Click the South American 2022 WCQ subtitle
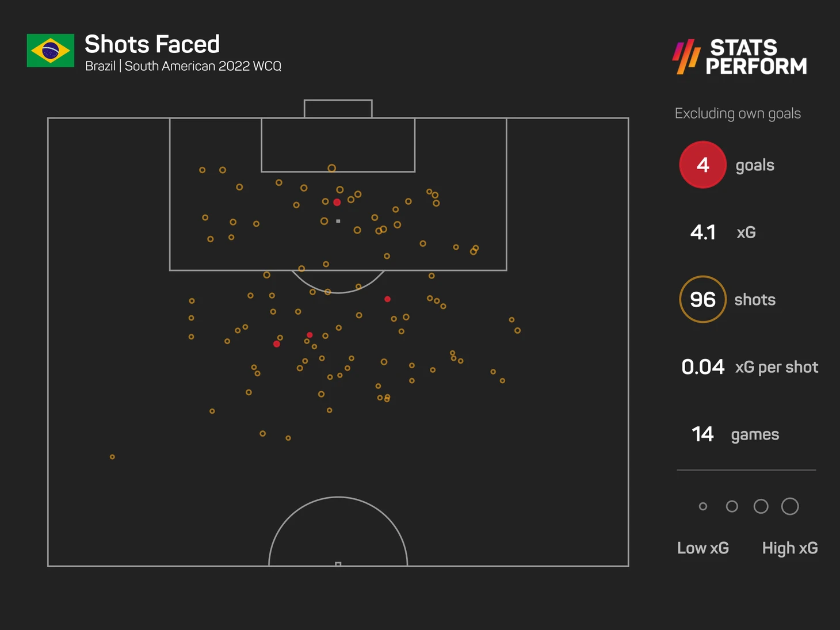 (203, 66)
